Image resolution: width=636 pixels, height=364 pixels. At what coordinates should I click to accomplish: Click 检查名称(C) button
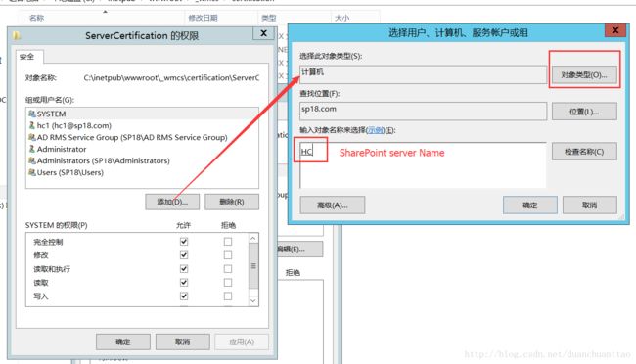[x=584, y=152]
